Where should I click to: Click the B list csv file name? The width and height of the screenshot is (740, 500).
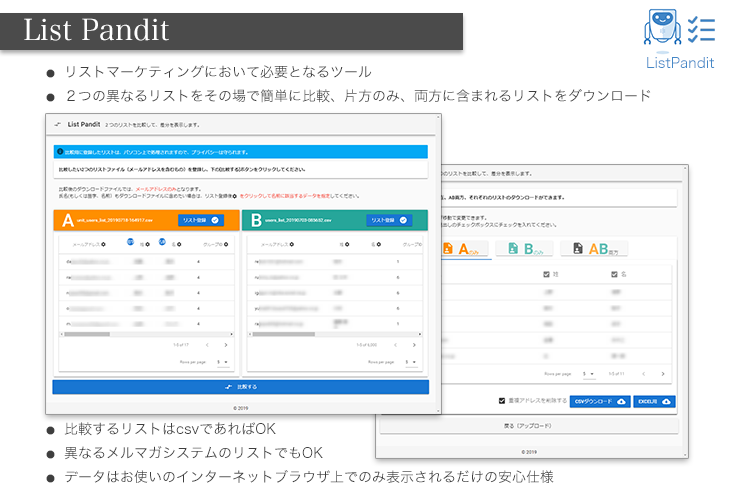coord(298,220)
